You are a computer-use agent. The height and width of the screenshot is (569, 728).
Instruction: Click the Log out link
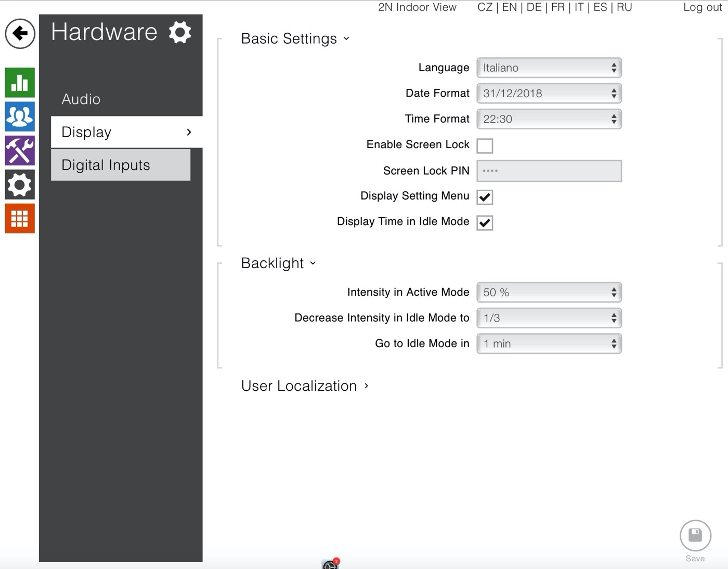coord(703,7)
